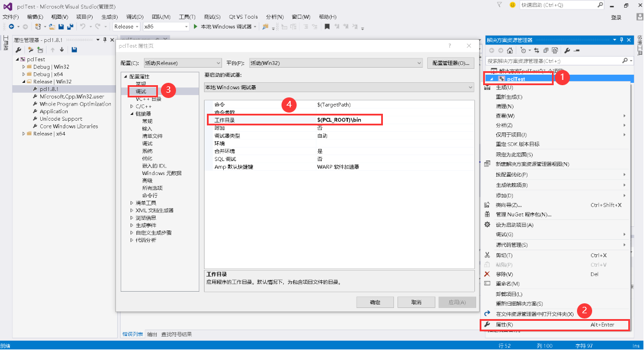644x350 pixels.
Task: Click the 登录 sign-in link
Action: 615,17
